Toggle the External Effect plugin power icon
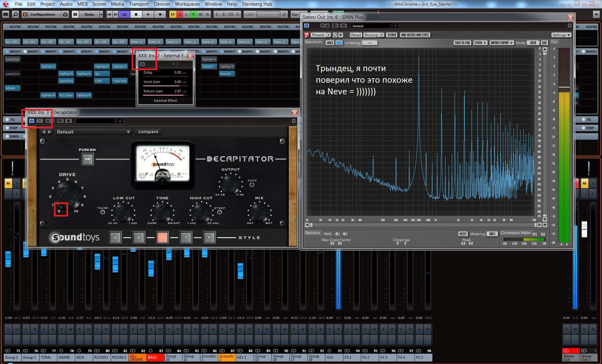This screenshot has width=602, height=364. point(142,64)
